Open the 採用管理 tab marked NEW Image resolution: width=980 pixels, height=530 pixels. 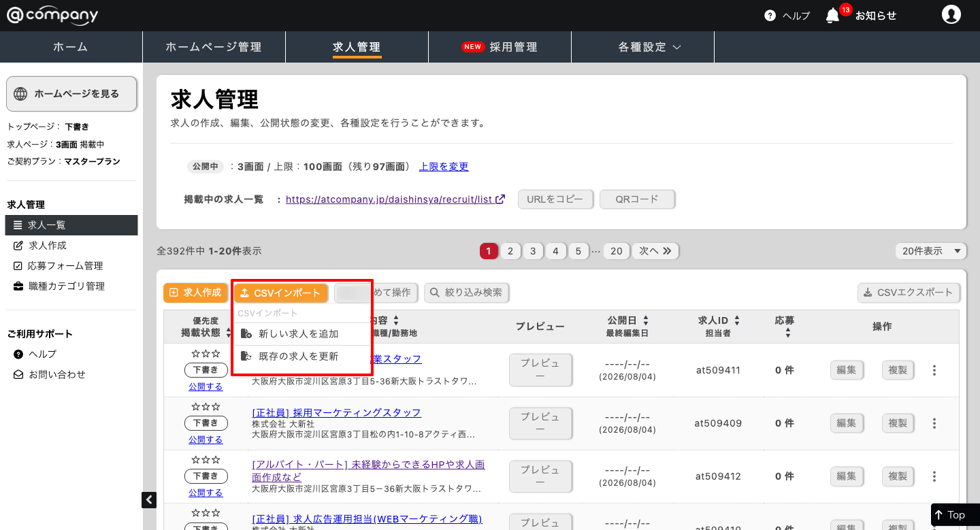tap(500, 47)
